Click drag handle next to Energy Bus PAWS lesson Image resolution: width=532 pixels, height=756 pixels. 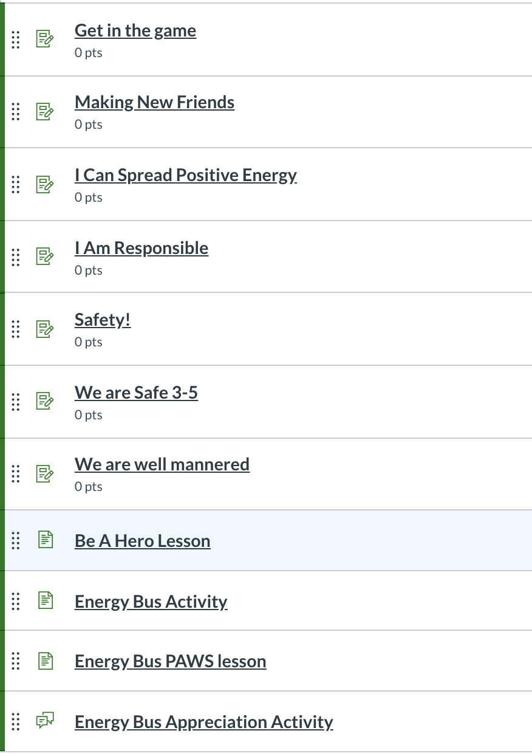[x=16, y=661]
